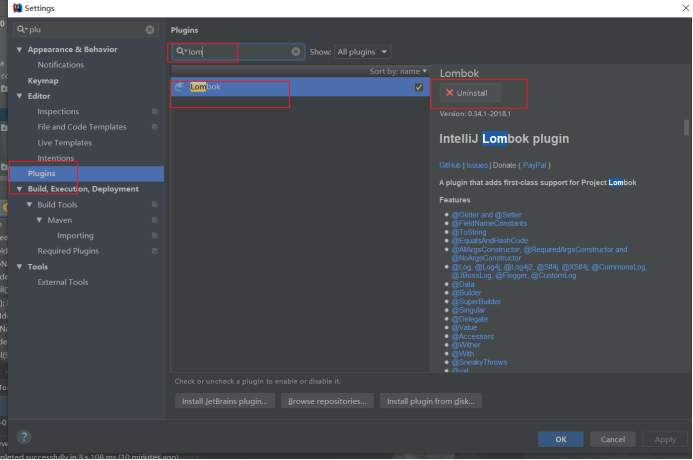Collapse the Editor section

point(19,96)
